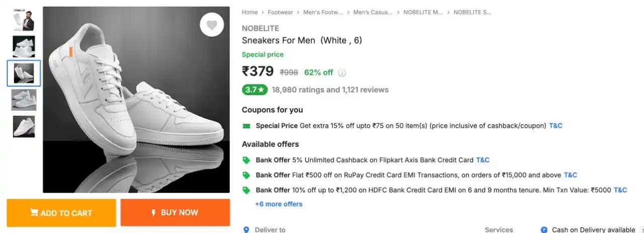Viewport: 644px width, 233px height.
Task: Go to Footwear breadcrumb category
Action: click(281, 12)
